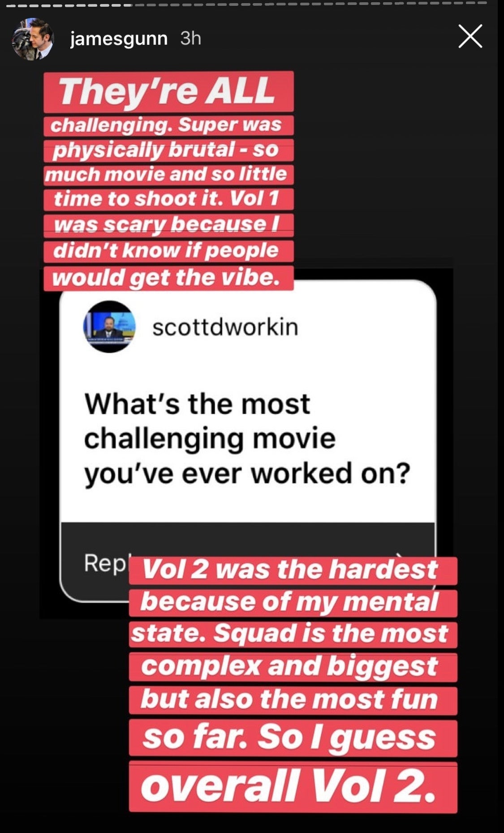Tap the "time to shoot it. Vol 1" line
The image size is (504, 833).
point(168,199)
